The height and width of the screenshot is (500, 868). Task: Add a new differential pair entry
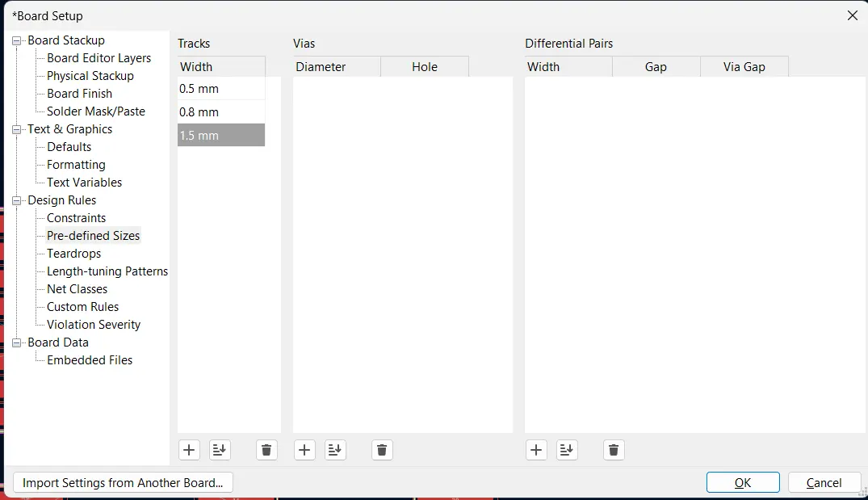536,450
